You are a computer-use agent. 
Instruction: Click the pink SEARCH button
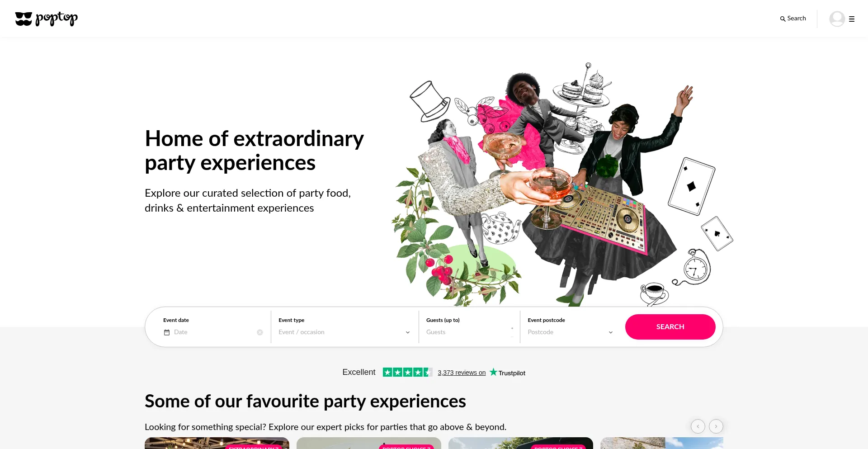tap(670, 327)
